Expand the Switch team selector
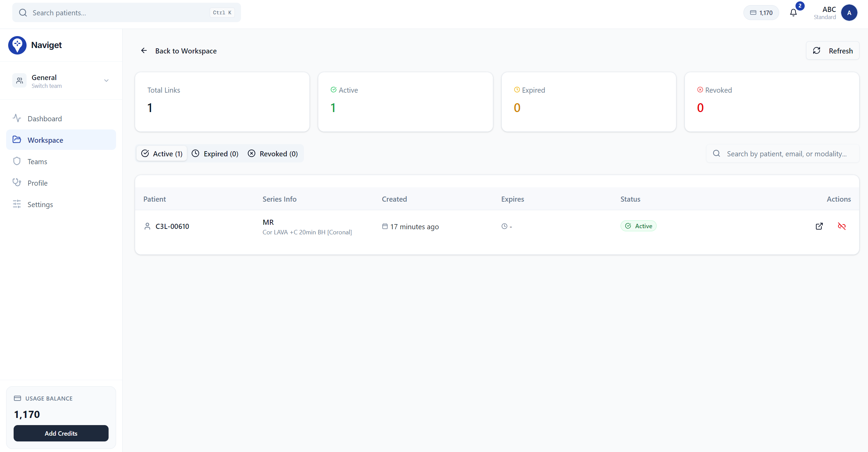 coord(106,81)
